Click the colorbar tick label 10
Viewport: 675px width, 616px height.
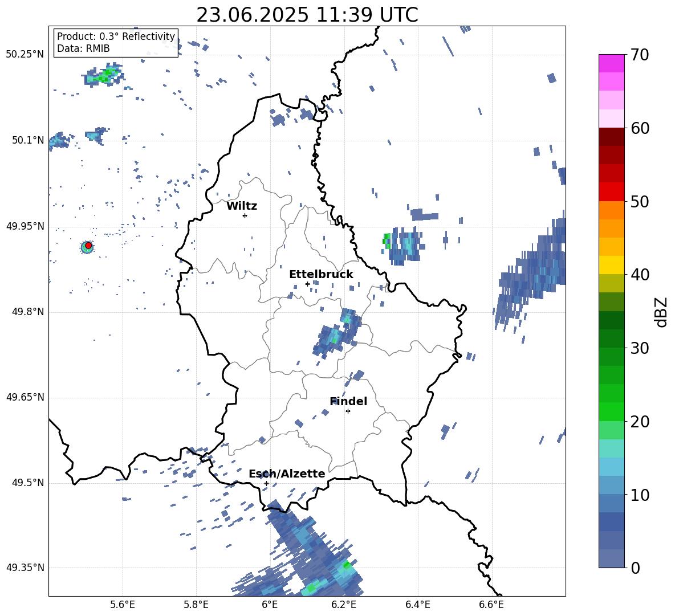click(x=640, y=495)
